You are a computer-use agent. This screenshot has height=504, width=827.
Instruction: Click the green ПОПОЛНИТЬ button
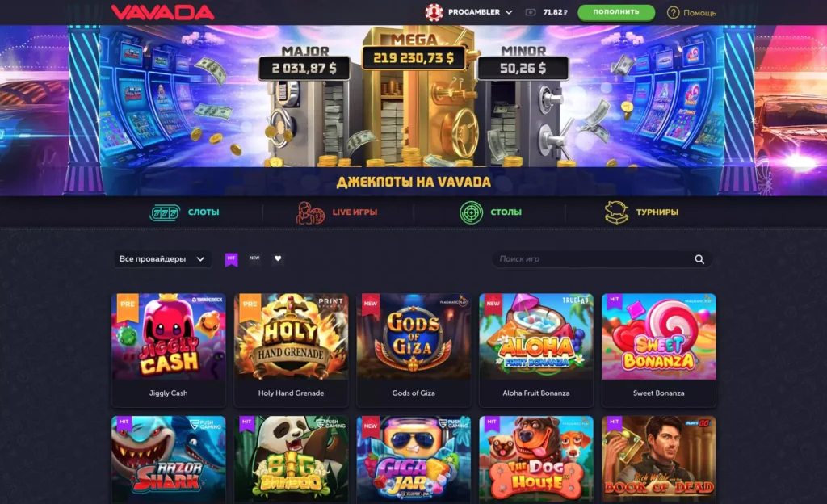(x=616, y=12)
